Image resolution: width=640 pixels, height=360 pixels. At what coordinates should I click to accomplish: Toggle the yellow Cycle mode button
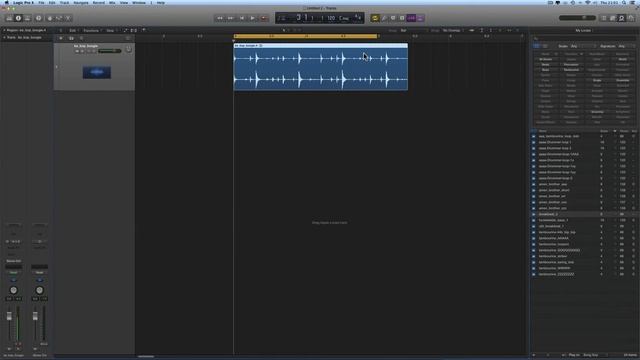[x=375, y=18]
